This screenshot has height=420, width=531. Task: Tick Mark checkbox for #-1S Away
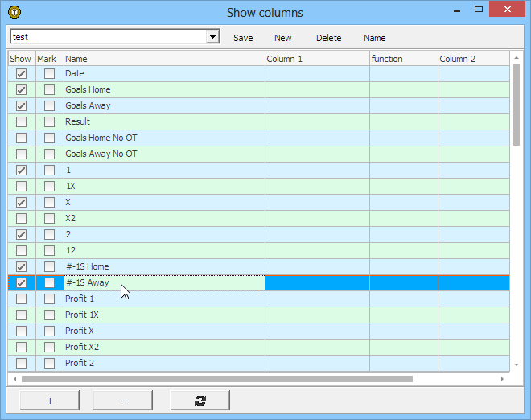click(50, 282)
